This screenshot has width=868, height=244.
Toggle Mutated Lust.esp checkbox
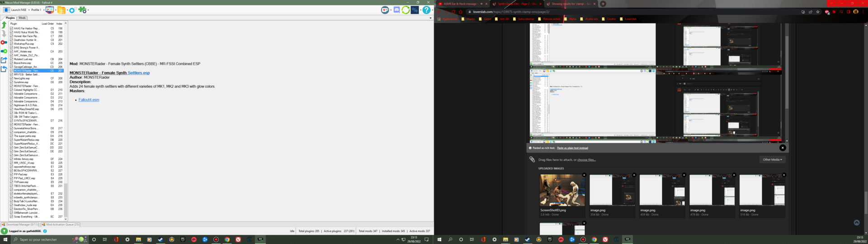coord(11,59)
